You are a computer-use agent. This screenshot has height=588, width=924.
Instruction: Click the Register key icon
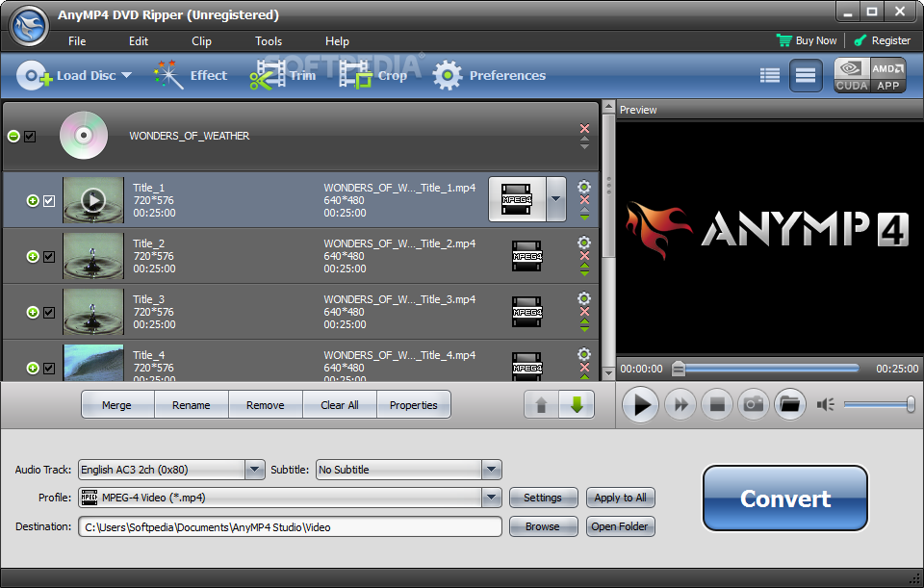click(860, 40)
